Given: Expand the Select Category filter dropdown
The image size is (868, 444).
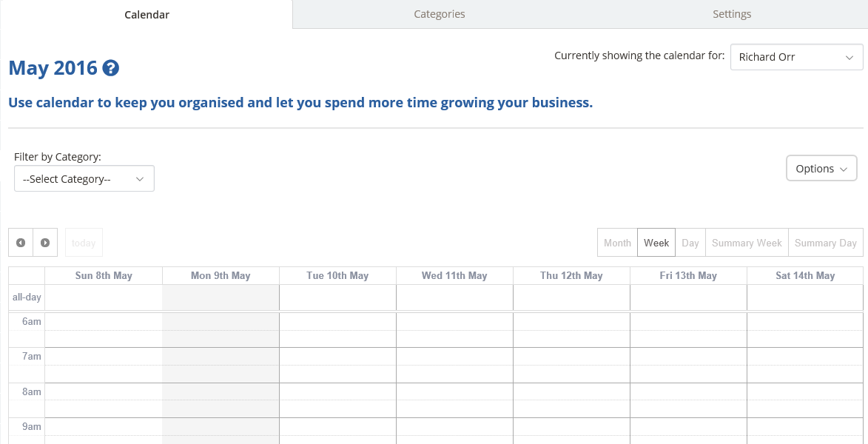Looking at the screenshot, I should 84,179.
